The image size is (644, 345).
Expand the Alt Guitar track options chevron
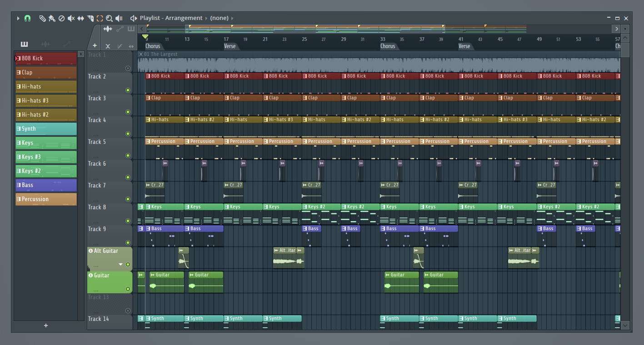click(x=121, y=263)
